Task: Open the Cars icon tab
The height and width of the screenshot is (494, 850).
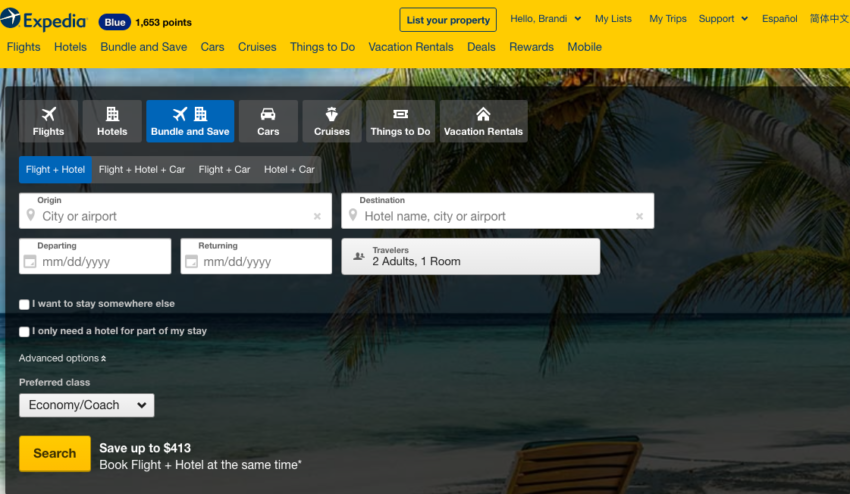Action: [x=268, y=121]
